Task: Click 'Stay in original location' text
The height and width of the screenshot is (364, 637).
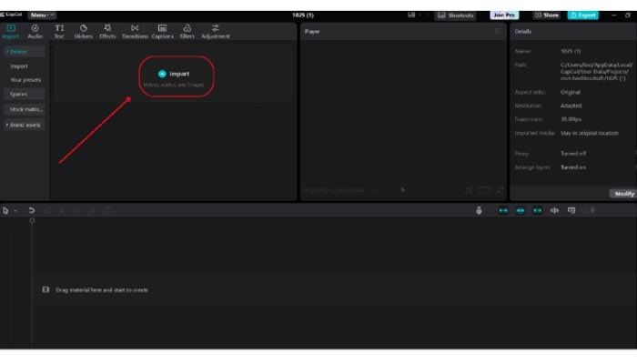Action: click(x=589, y=133)
